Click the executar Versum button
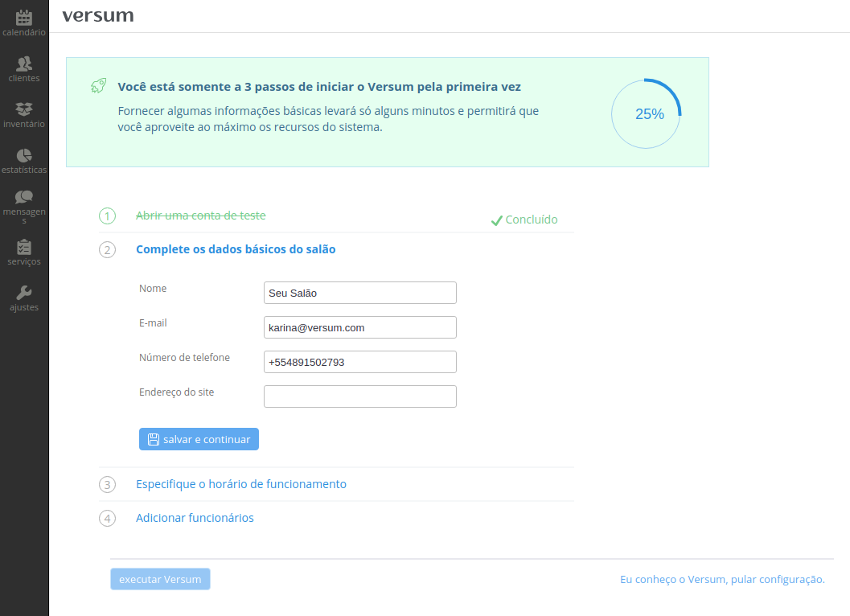This screenshot has height=616, width=850. 161,579
